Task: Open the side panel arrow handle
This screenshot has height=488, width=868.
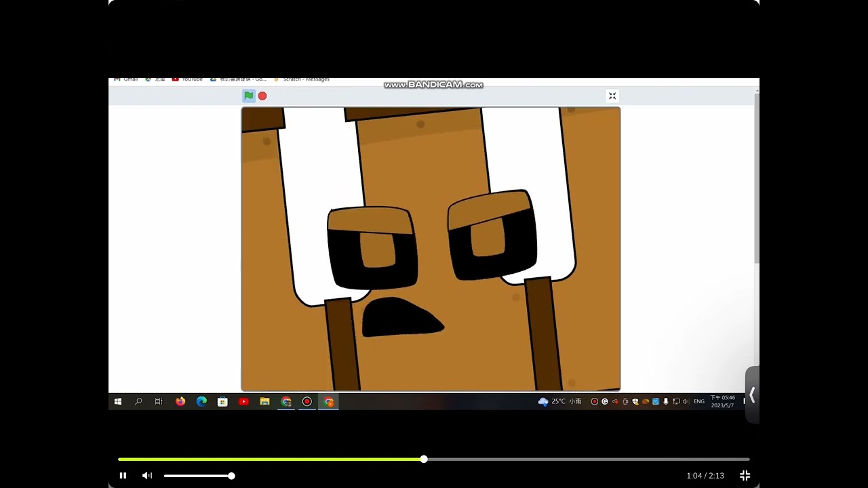Action: [751, 395]
